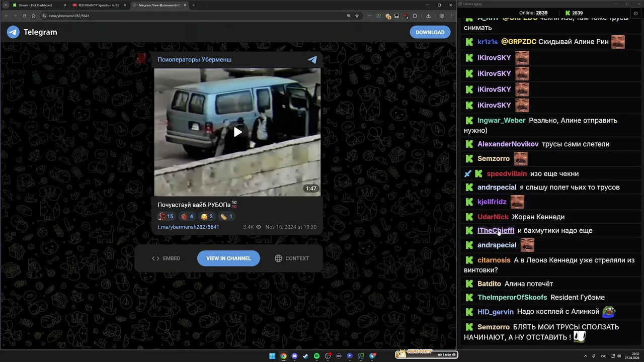644x362 pixels.
Task: Click the browser back arrow
Action: point(7,16)
